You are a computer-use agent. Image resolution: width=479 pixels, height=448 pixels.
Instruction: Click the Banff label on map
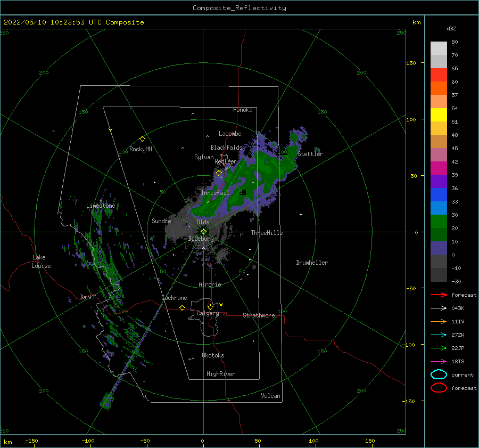pos(88,297)
